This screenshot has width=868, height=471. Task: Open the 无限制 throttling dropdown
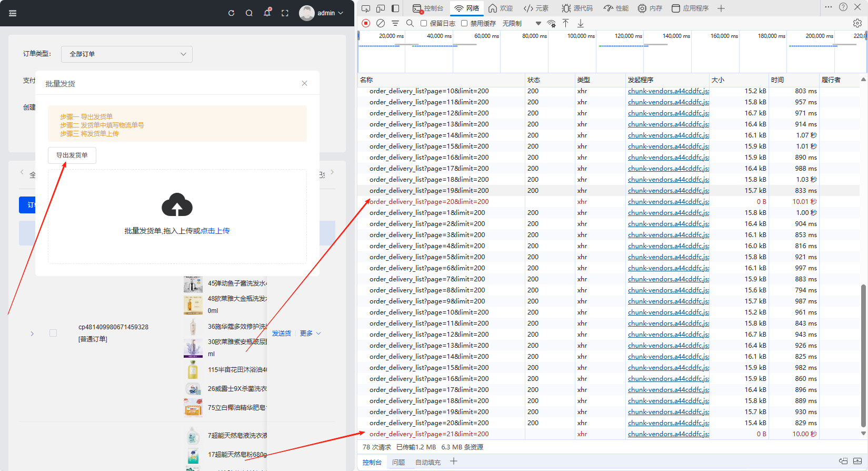click(521, 23)
